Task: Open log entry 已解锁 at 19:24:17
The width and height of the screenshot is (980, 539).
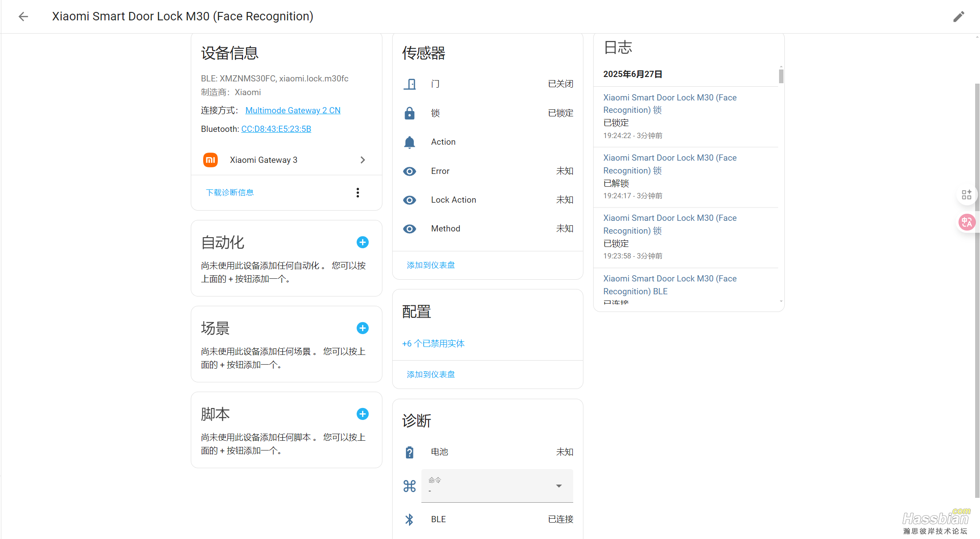Action: coord(686,177)
